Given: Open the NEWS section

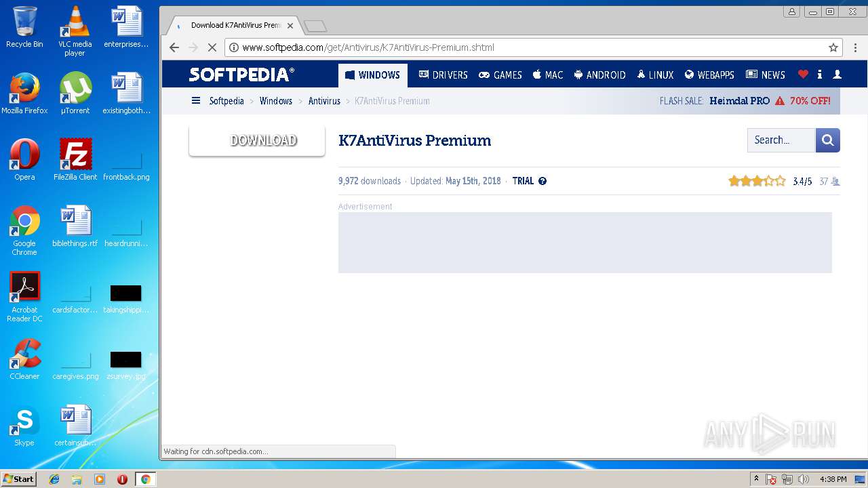Looking at the screenshot, I should (x=766, y=75).
